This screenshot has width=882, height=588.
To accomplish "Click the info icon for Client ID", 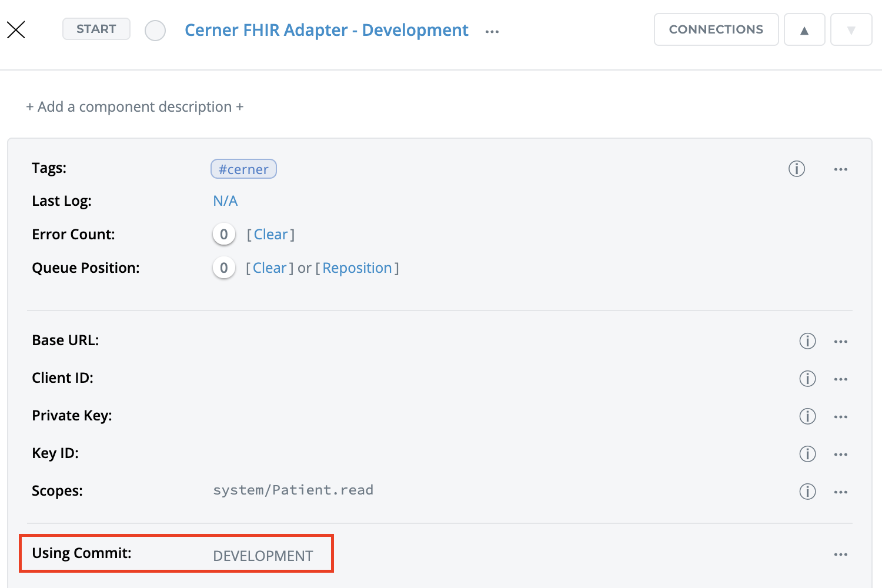I will point(807,379).
